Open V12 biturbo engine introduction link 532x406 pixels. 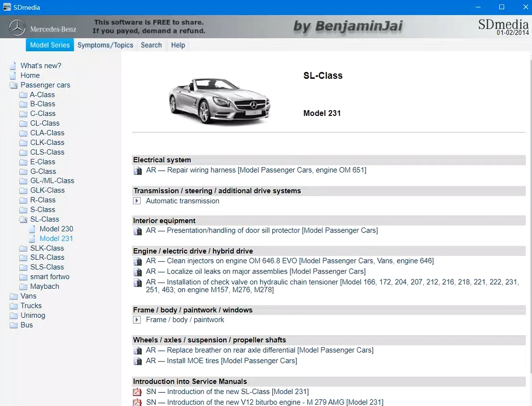click(265, 402)
